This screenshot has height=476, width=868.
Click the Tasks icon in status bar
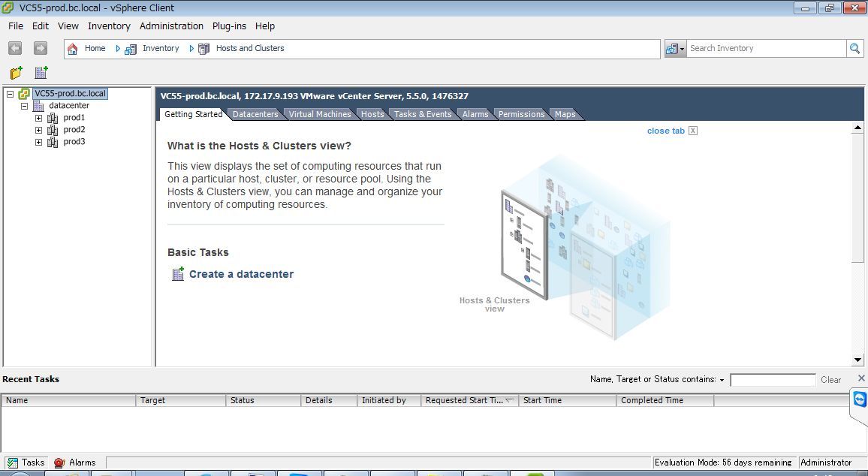pyautogui.click(x=11, y=462)
